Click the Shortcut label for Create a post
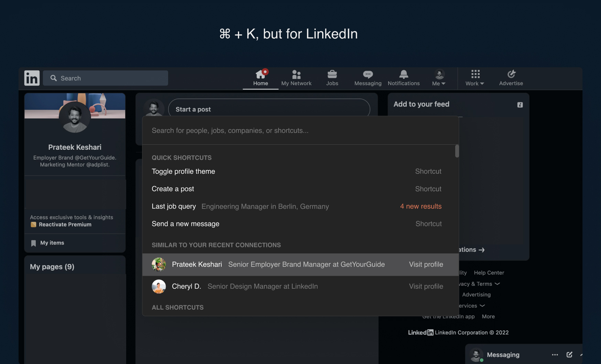Image resolution: width=601 pixels, height=364 pixels. 428,189
